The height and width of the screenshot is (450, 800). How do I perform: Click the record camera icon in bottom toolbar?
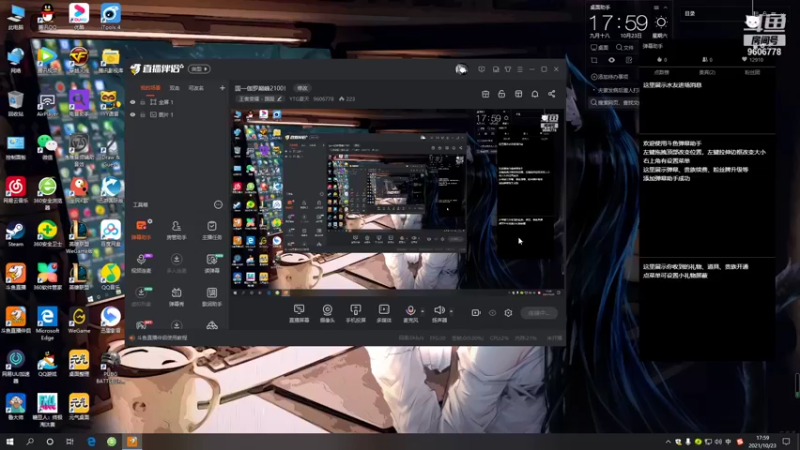pyautogui.click(x=476, y=313)
